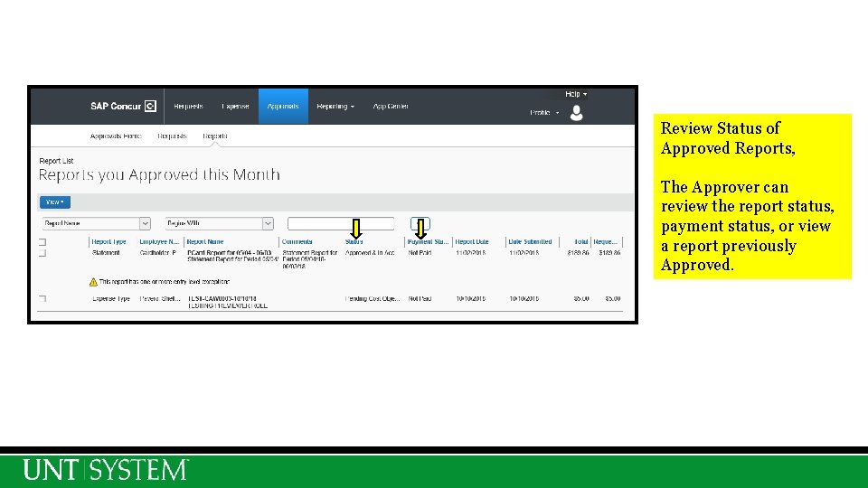Click the SAP Concur logo icon
Image resolution: width=868 pixels, height=488 pixels.
tap(150, 107)
